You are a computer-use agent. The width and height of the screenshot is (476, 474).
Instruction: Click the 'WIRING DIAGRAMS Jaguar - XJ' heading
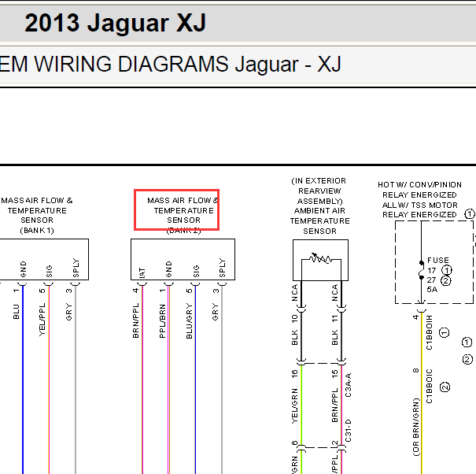pyautogui.click(x=187, y=64)
